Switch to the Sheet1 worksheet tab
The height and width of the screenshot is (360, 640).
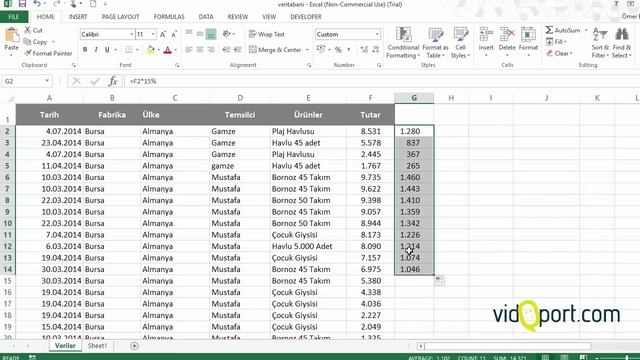click(97, 346)
